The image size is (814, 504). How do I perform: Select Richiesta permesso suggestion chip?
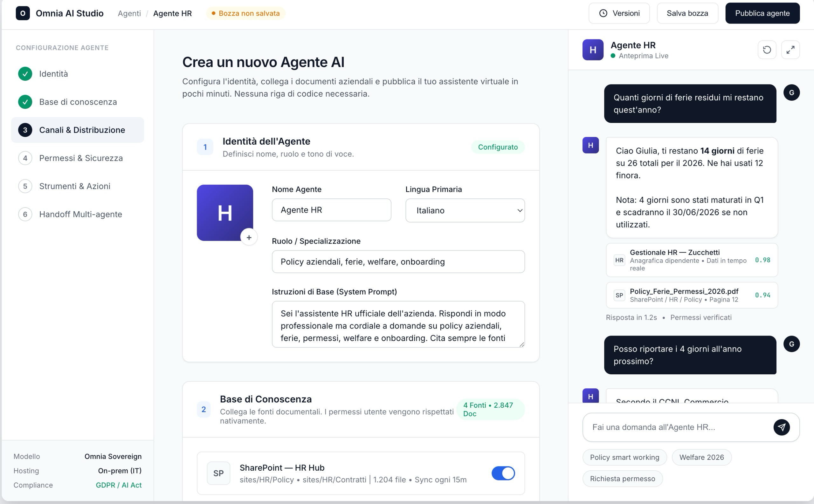(623, 479)
